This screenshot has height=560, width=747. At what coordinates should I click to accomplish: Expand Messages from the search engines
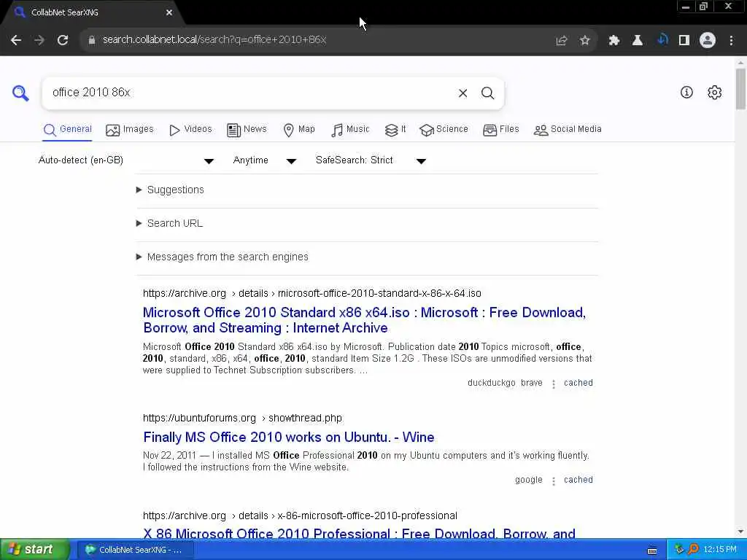222,257
